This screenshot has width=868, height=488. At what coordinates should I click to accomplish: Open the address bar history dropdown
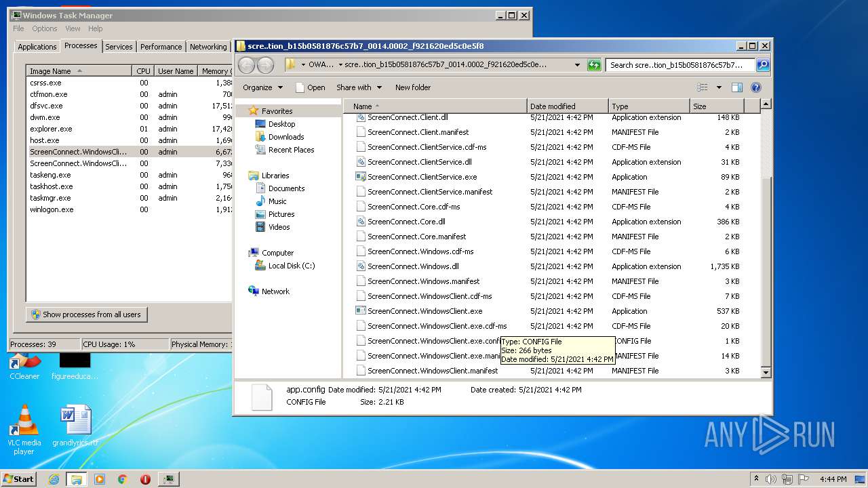click(x=577, y=65)
